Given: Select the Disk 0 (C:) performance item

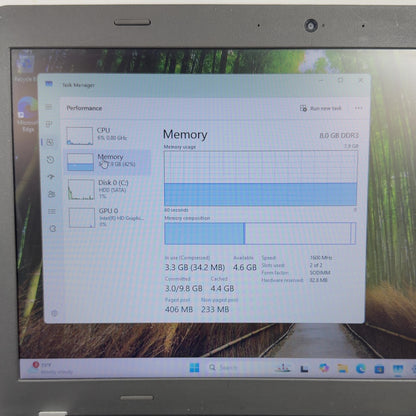Looking at the screenshot, I should pos(108,189).
